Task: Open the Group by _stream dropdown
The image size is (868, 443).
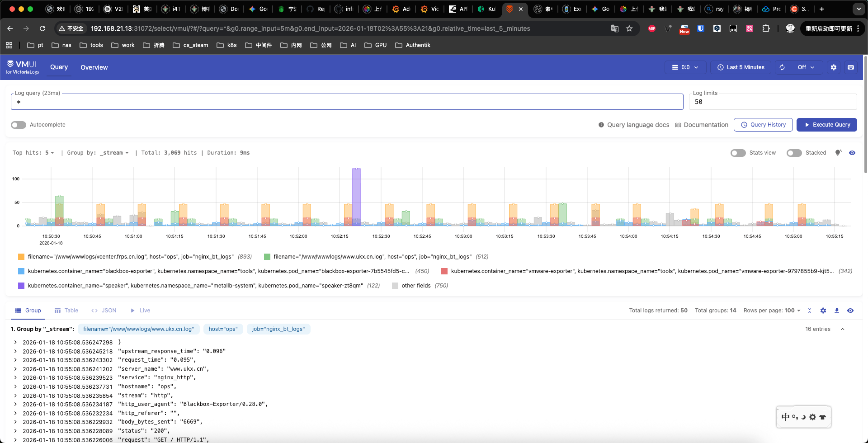Action: coord(114,153)
